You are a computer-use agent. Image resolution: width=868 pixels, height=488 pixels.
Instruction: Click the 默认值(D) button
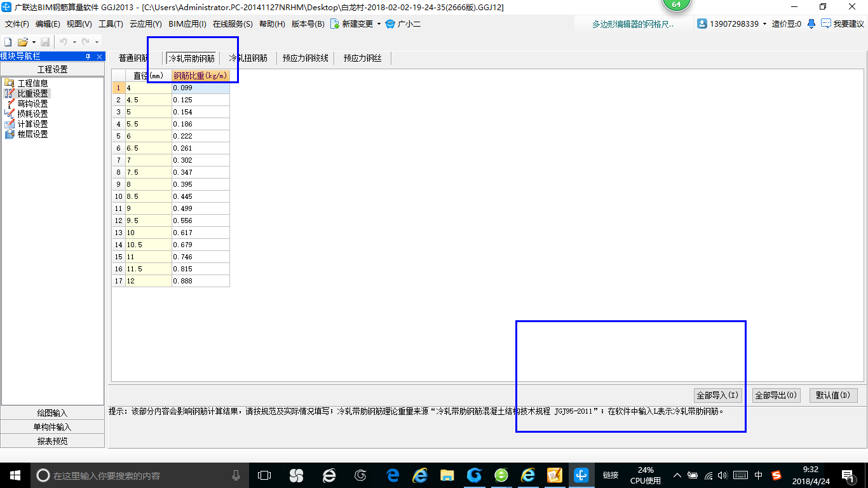[834, 395]
